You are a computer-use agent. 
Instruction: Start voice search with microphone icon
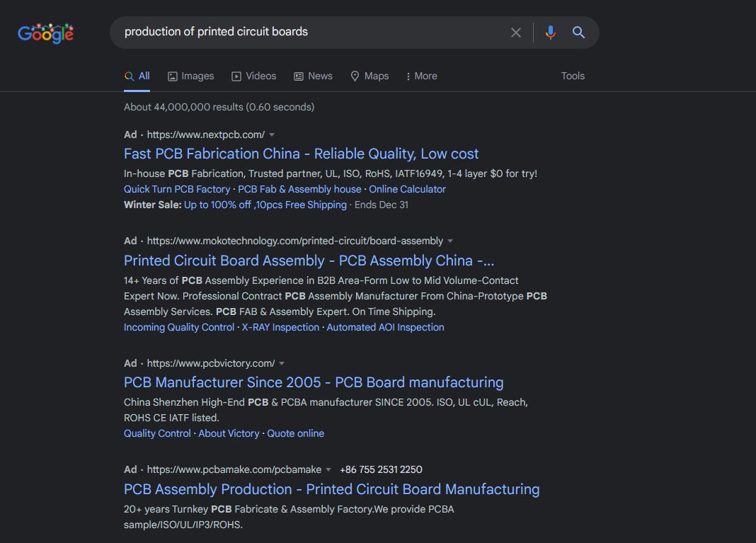click(x=551, y=33)
